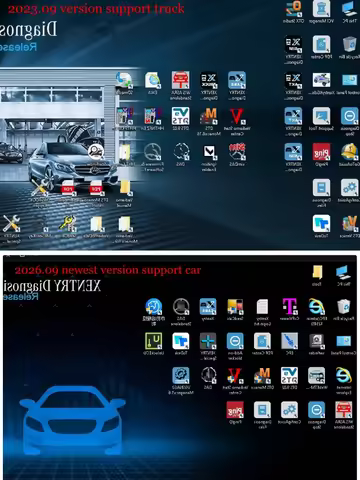Image resolution: width=360 pixels, height=480 pixels.
Task: Launch Internet Explorer on the bottom desktop
Action: (x=343, y=376)
